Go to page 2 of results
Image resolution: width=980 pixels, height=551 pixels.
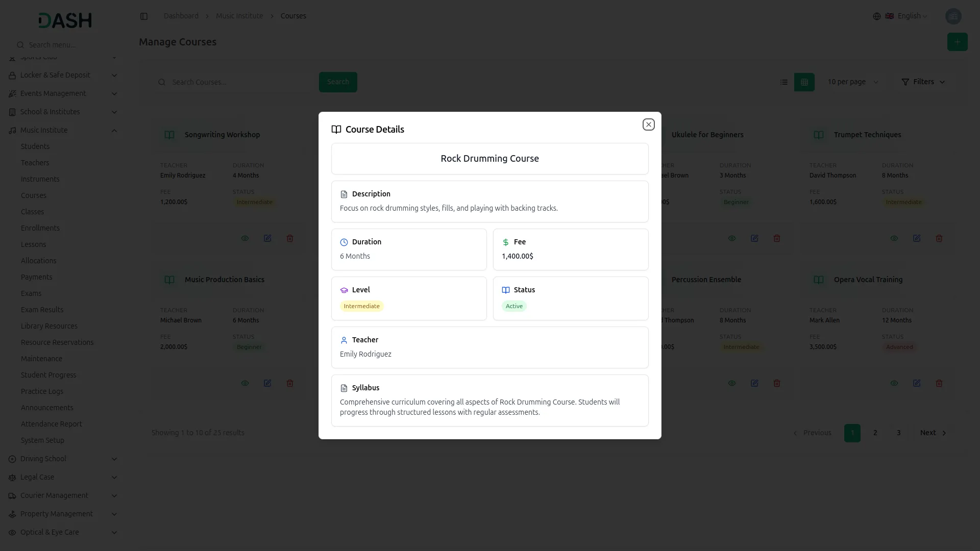tap(875, 433)
